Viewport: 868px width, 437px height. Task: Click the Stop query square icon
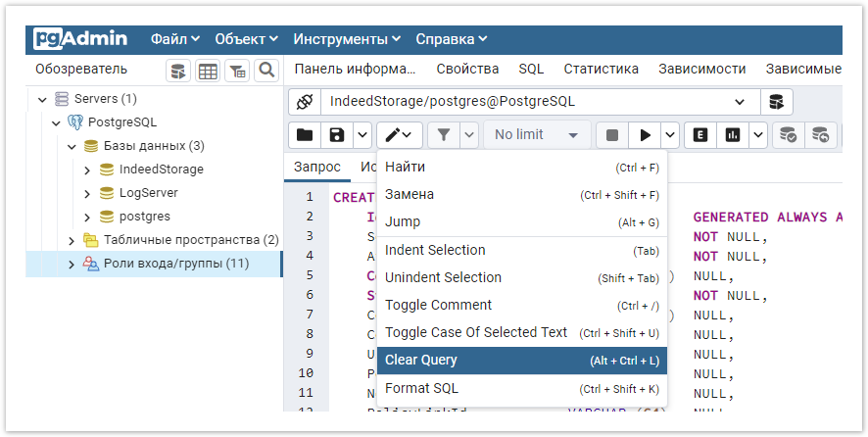(612, 134)
